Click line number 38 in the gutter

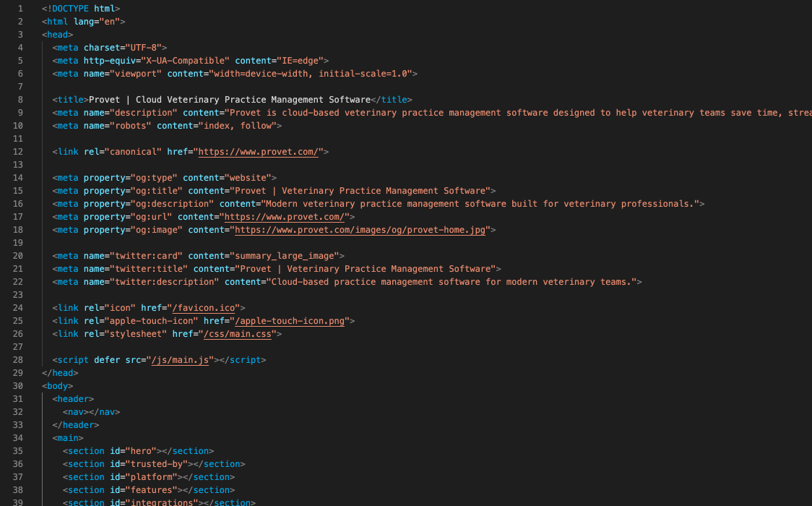pyautogui.click(x=17, y=491)
